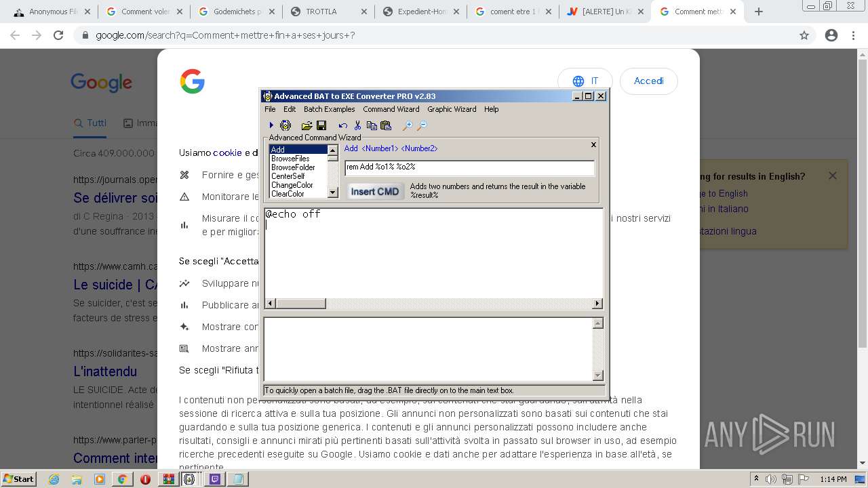Image resolution: width=868 pixels, height=488 pixels.
Task: Switch to the [ALERTE] Un Ki tab
Action: tap(605, 12)
